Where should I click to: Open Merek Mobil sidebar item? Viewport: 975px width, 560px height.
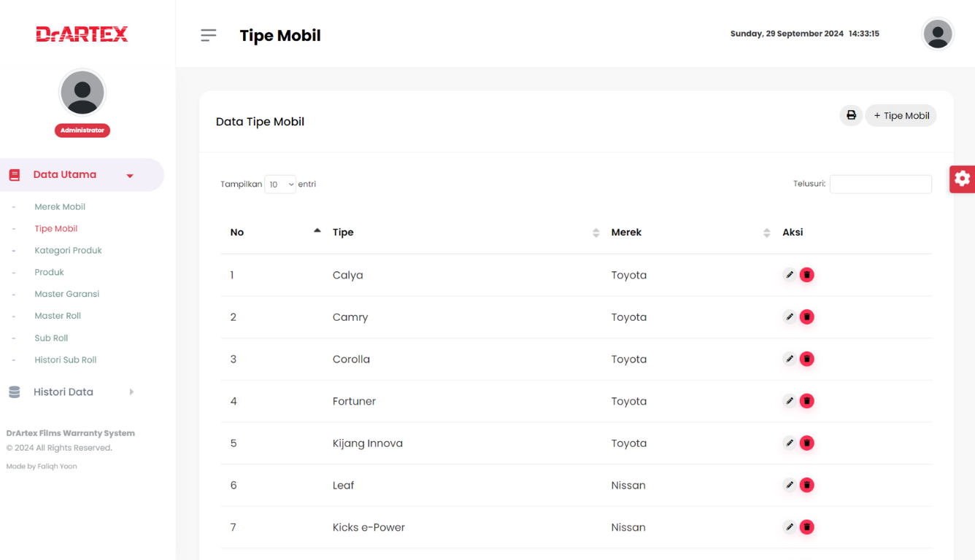click(60, 207)
